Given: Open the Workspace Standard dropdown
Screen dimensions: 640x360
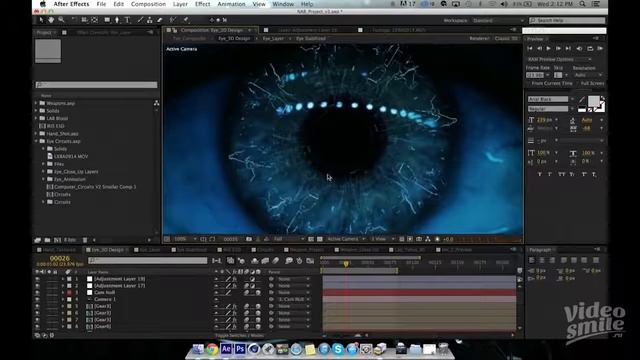Looking at the screenshot, I should click(498, 20).
